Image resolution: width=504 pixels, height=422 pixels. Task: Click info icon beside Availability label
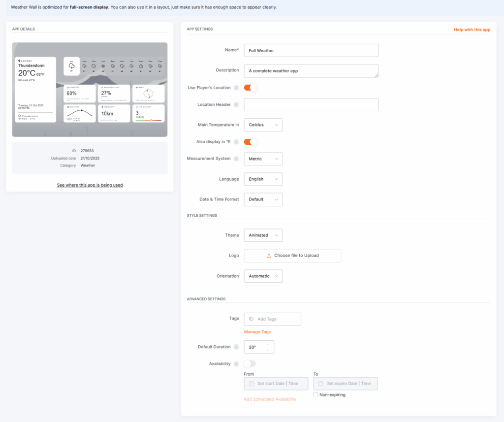(236, 364)
